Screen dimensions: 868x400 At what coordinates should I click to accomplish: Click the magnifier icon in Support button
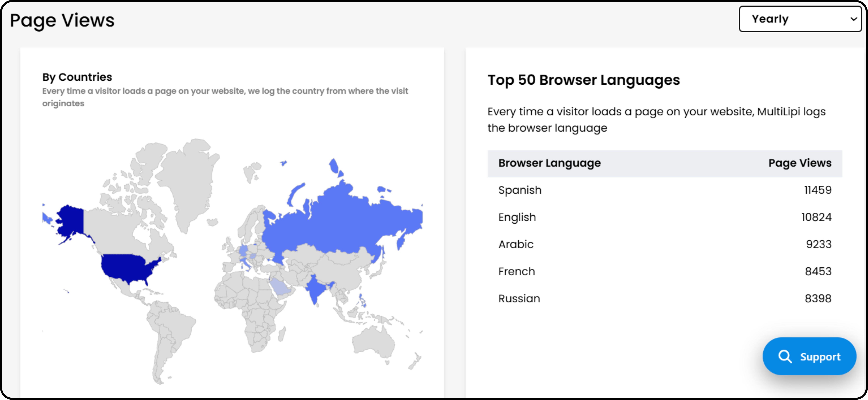coord(785,356)
